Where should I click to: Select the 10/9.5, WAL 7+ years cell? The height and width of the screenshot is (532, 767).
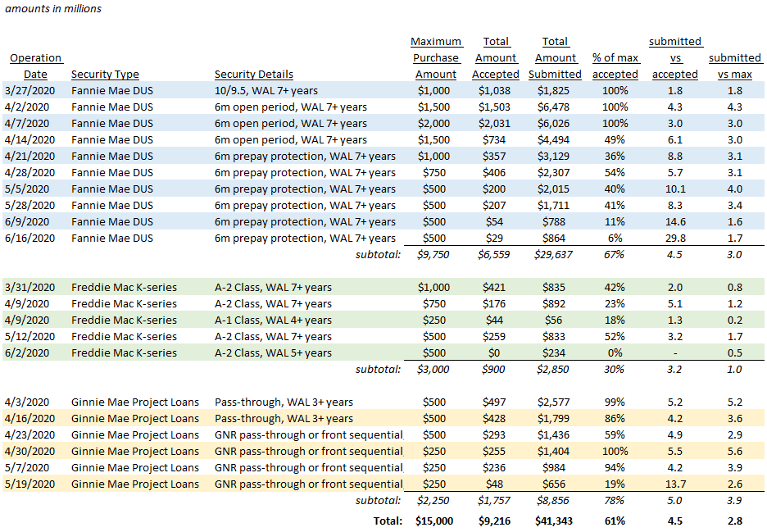[x=265, y=91]
